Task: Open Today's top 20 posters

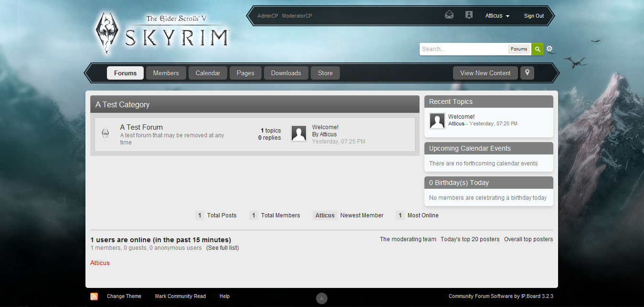Action: pyautogui.click(x=470, y=239)
